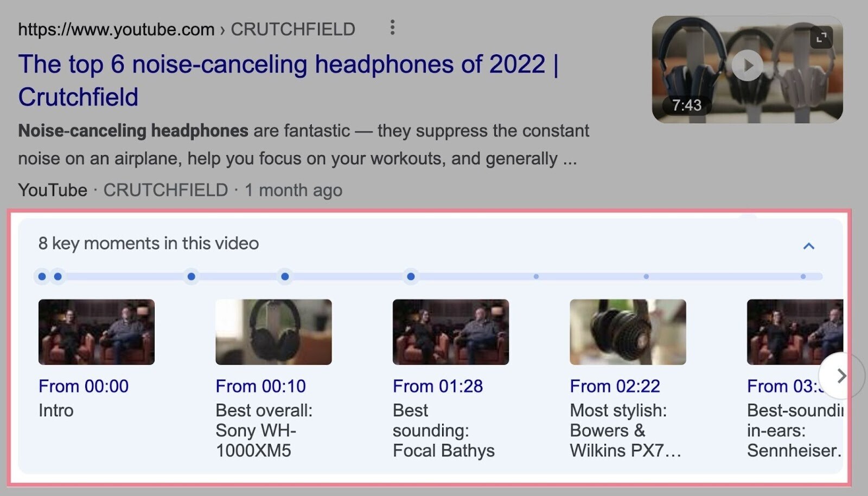Click the 1 month ago date text
The width and height of the screenshot is (868, 496).
[x=293, y=190]
